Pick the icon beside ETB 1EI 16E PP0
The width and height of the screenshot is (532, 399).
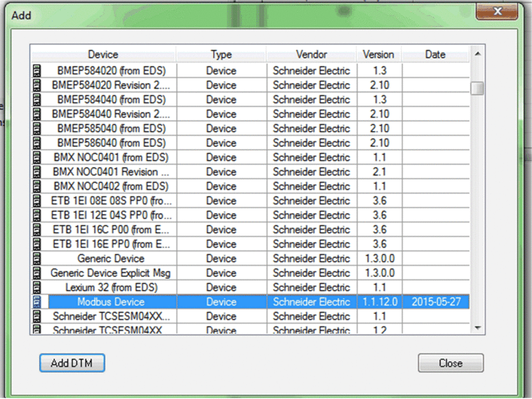coord(36,244)
